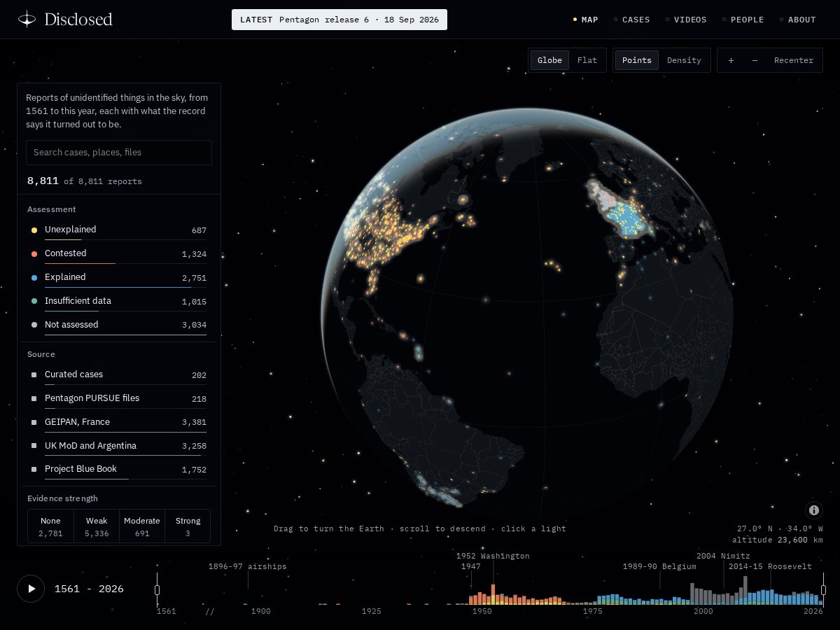
Task: Open the VIDEOS navigation item
Action: [686, 20]
